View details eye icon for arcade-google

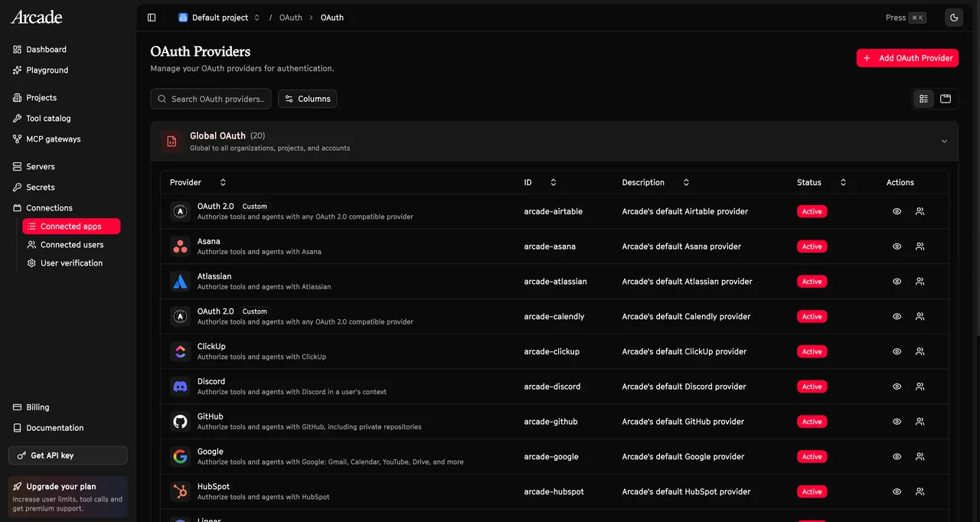click(897, 457)
